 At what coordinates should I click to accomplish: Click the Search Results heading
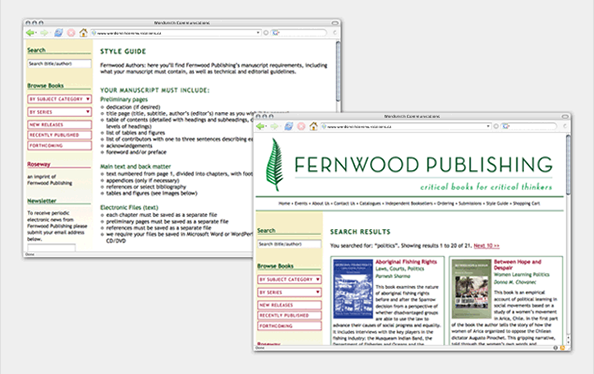[x=360, y=232]
